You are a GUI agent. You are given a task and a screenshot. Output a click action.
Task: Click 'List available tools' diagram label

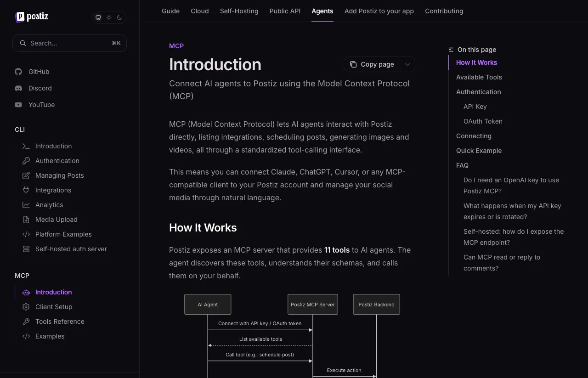[260, 339]
